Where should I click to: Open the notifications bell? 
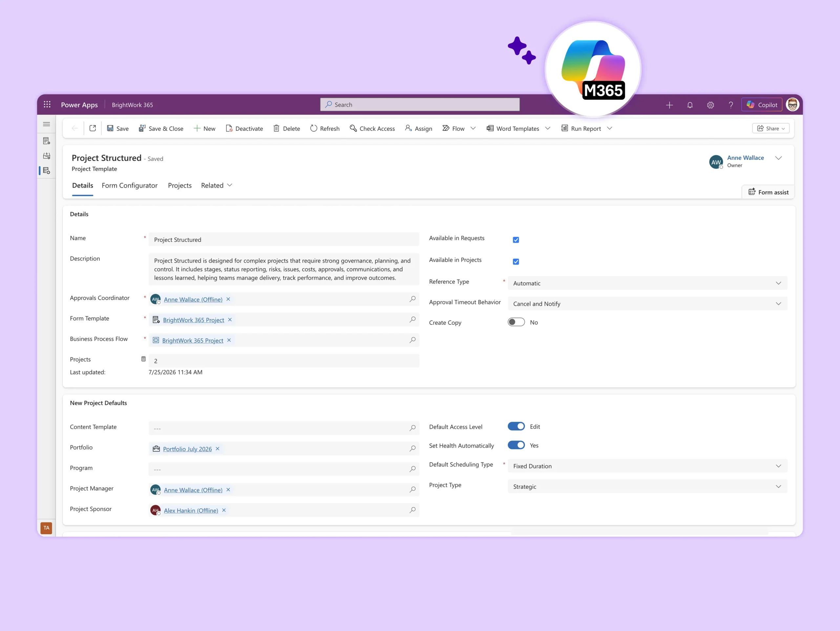690,105
